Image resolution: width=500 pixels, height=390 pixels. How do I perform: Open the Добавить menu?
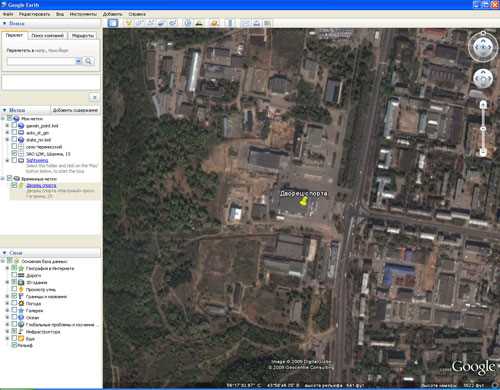(x=112, y=14)
